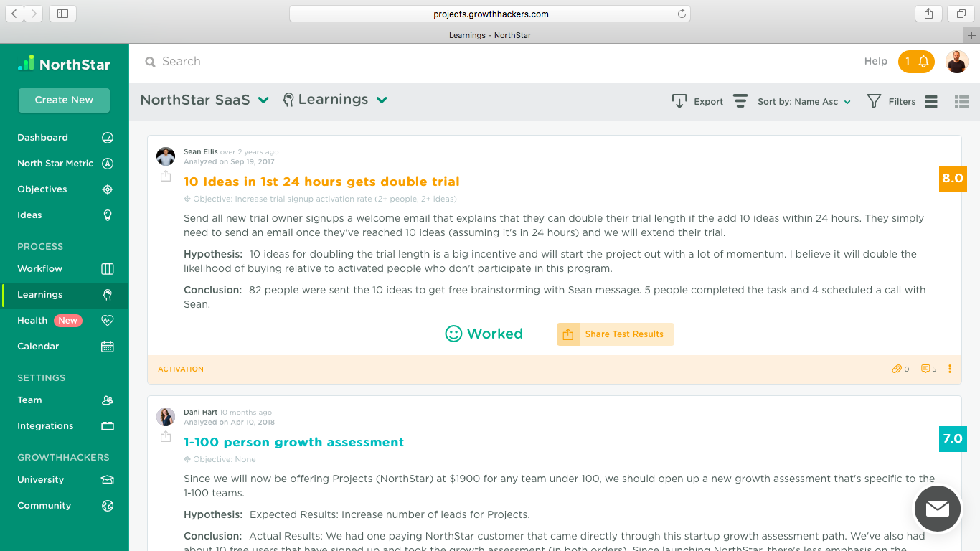
Task: Open Sort by Name Asc dropdown
Action: pyautogui.click(x=804, y=102)
